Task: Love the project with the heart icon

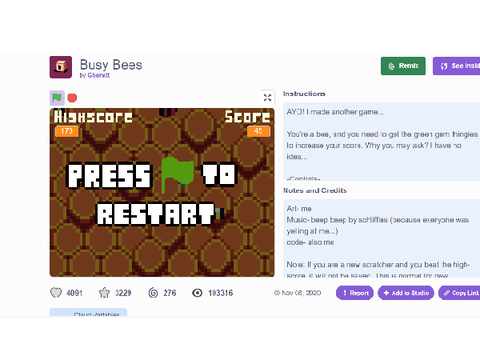Action: pos(56,293)
